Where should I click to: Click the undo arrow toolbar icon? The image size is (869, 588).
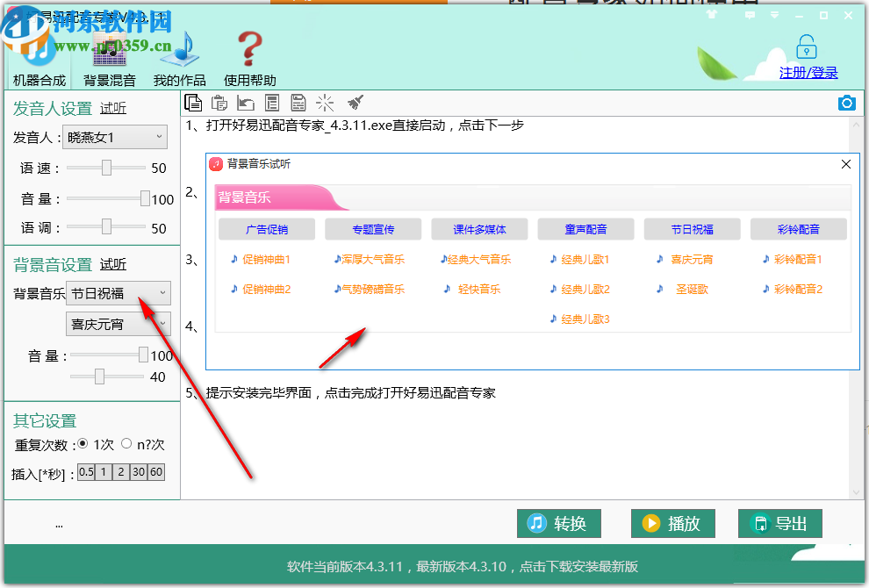pos(246,103)
